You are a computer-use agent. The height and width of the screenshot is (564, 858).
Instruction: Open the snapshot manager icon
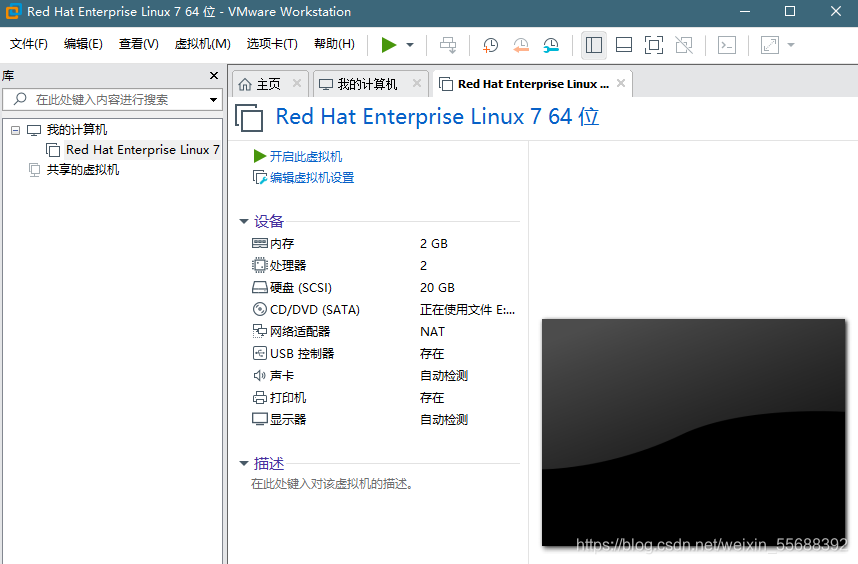(x=551, y=45)
